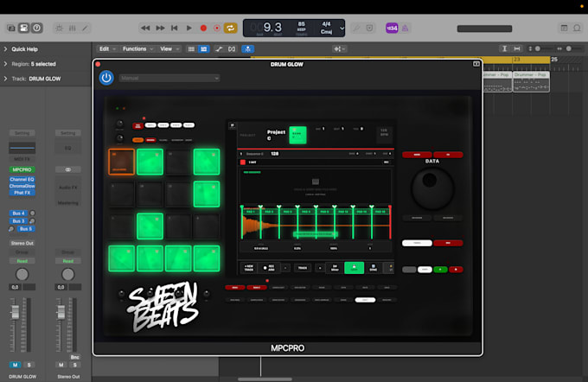Open the Stereo Out output slot
The width and height of the screenshot is (588, 382).
click(22, 244)
